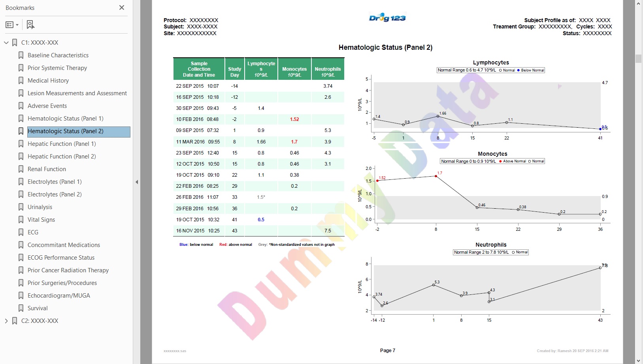Click the Sample Collection Date and Time header
Image resolution: width=643 pixels, height=364 pixels.
199,69
